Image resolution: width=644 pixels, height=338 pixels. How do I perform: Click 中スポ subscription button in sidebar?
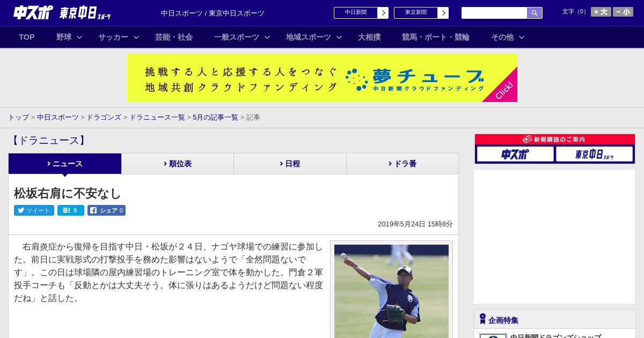[515, 154]
